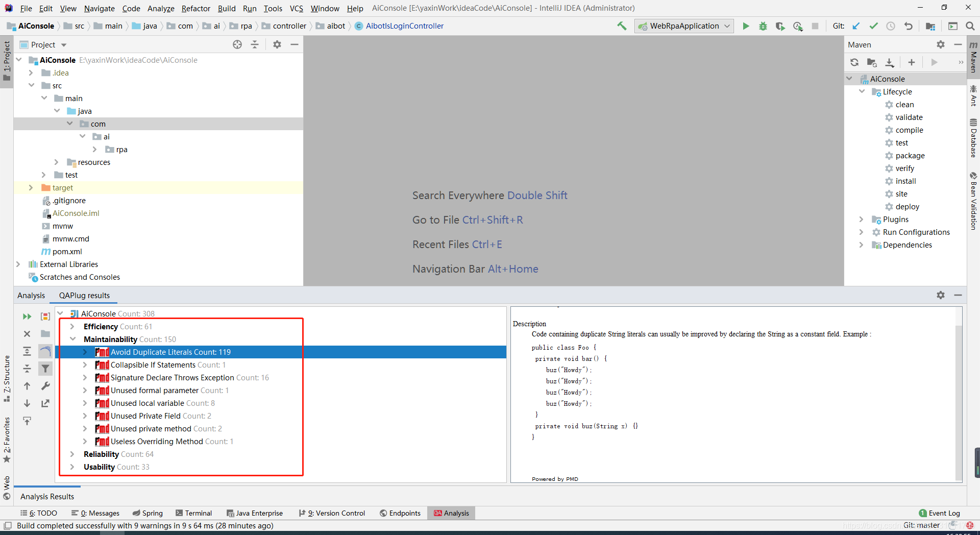The image size is (980, 535).
Task: Open Search Everywhere magnifier icon
Action: click(x=970, y=26)
